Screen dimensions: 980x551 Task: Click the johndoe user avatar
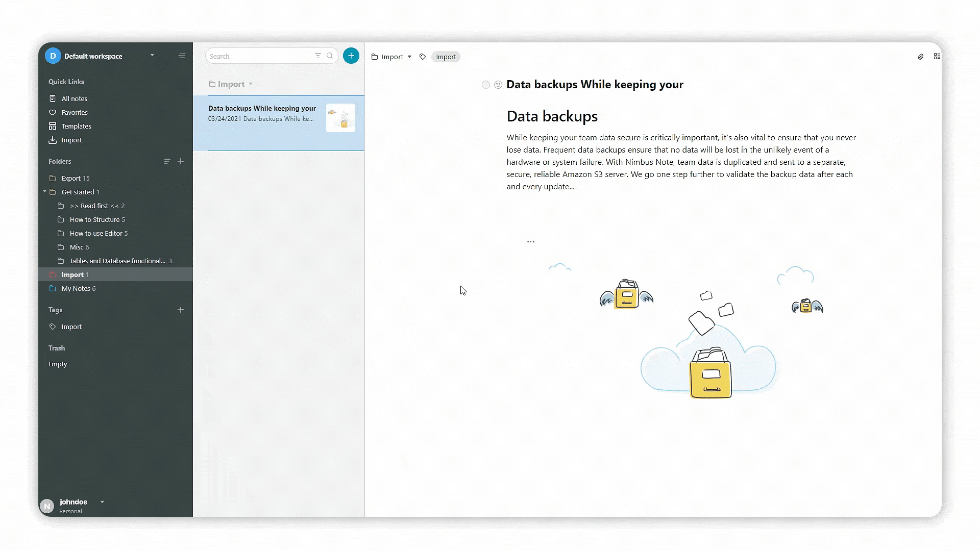pos(47,506)
